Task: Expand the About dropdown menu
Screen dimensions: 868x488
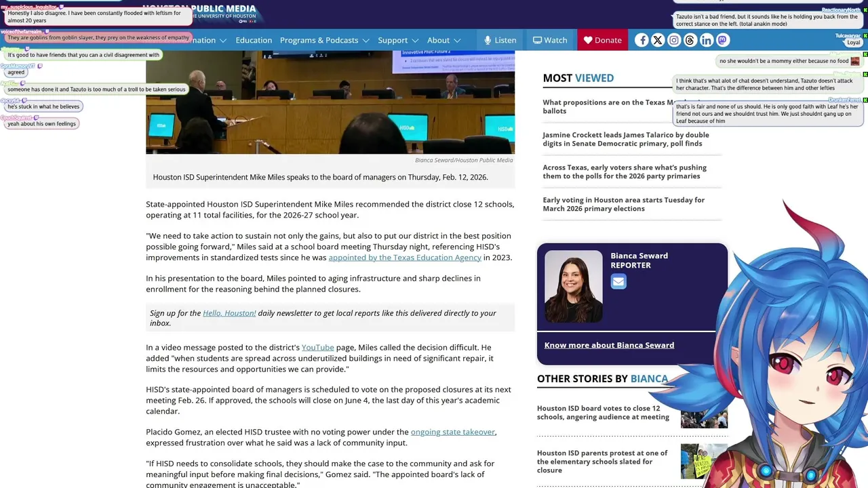Action: (443, 40)
